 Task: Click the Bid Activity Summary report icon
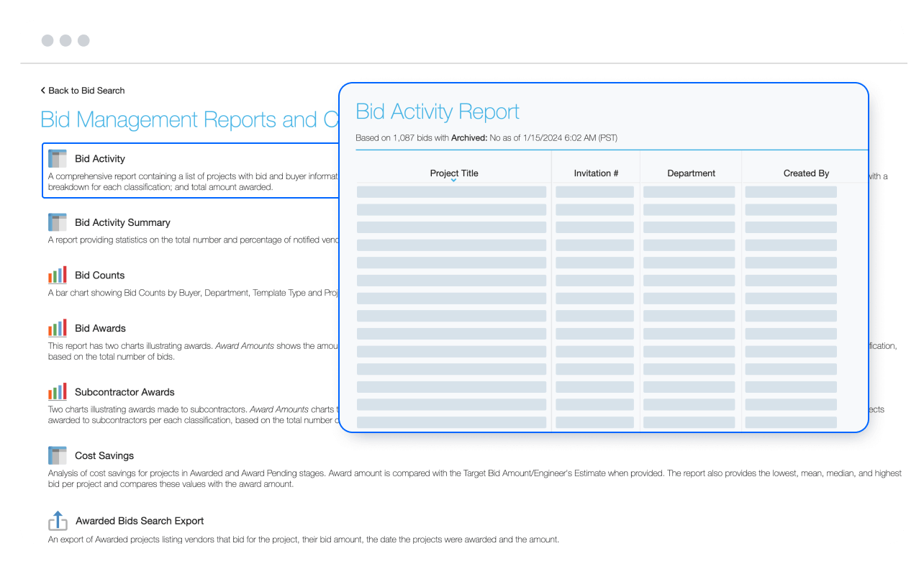(x=57, y=222)
